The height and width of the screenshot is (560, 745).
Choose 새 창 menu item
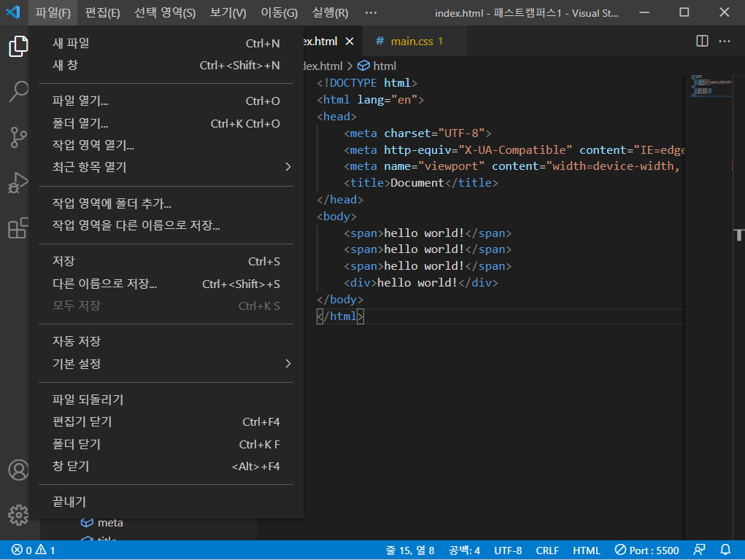point(166,65)
